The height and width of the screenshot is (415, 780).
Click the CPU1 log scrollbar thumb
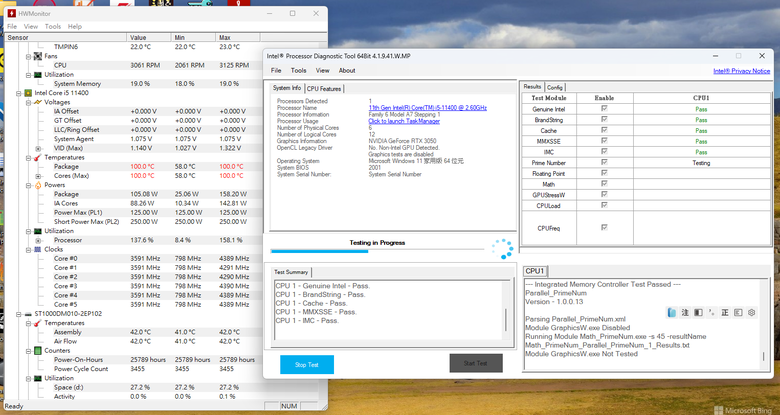(764, 357)
